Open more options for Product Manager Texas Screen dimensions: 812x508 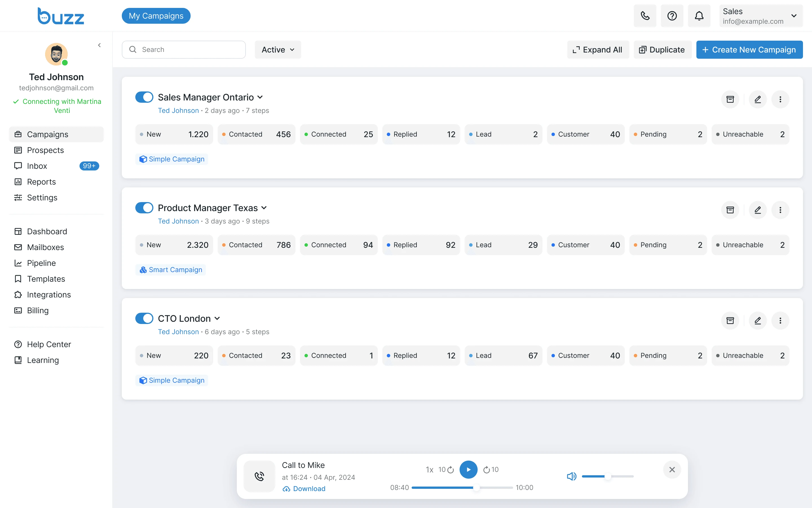tap(780, 210)
